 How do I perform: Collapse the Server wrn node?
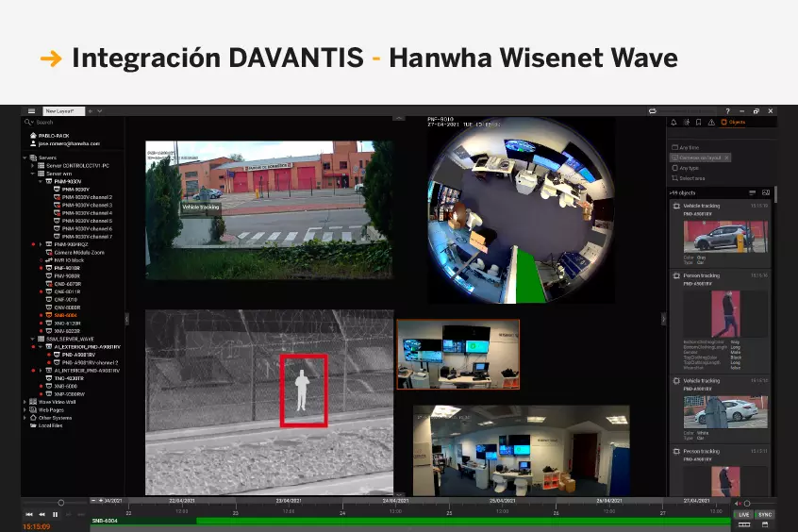33,174
